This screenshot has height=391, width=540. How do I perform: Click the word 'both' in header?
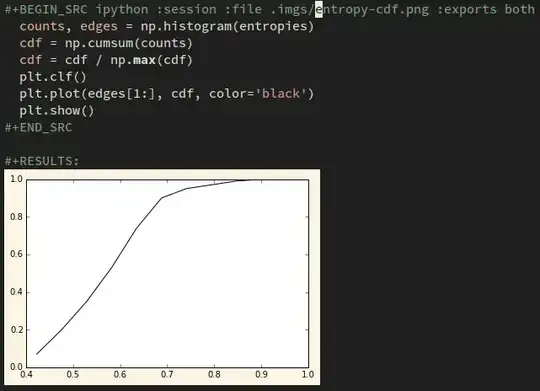tap(520, 9)
